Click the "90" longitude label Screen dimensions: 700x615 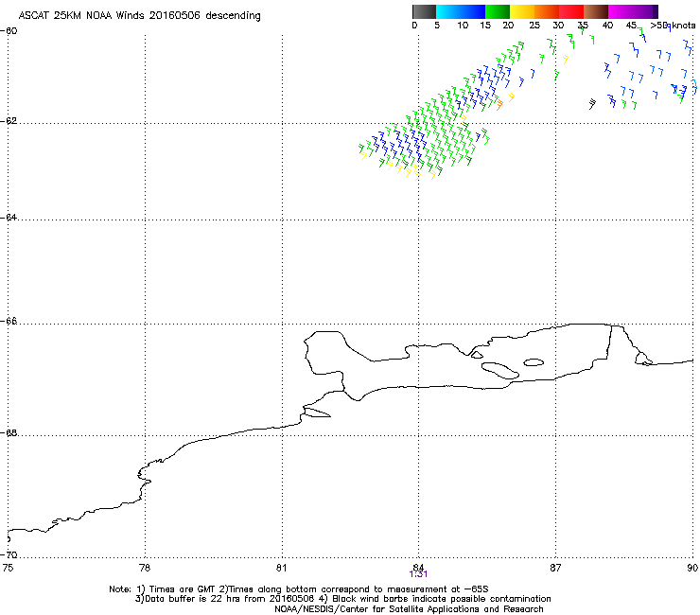(692, 568)
